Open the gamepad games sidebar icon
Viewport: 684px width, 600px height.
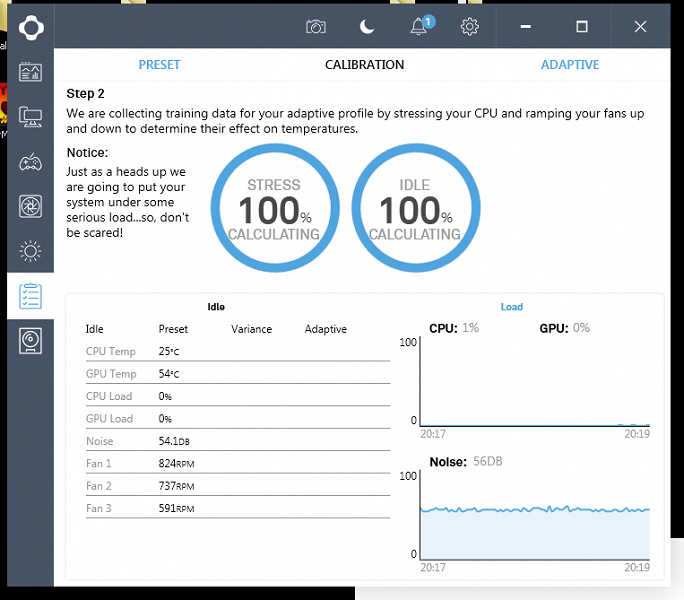tap(31, 163)
